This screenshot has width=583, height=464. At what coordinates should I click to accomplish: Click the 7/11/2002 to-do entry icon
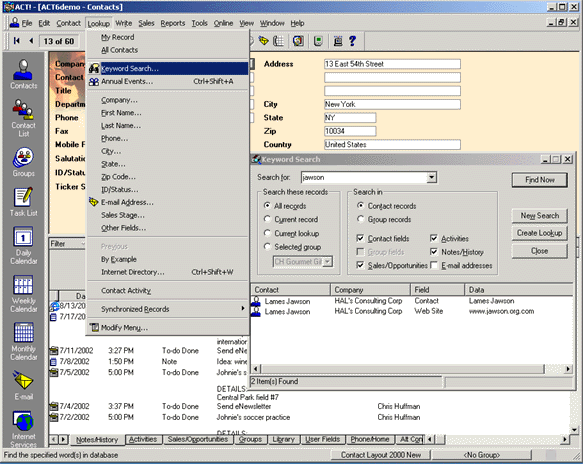54,351
